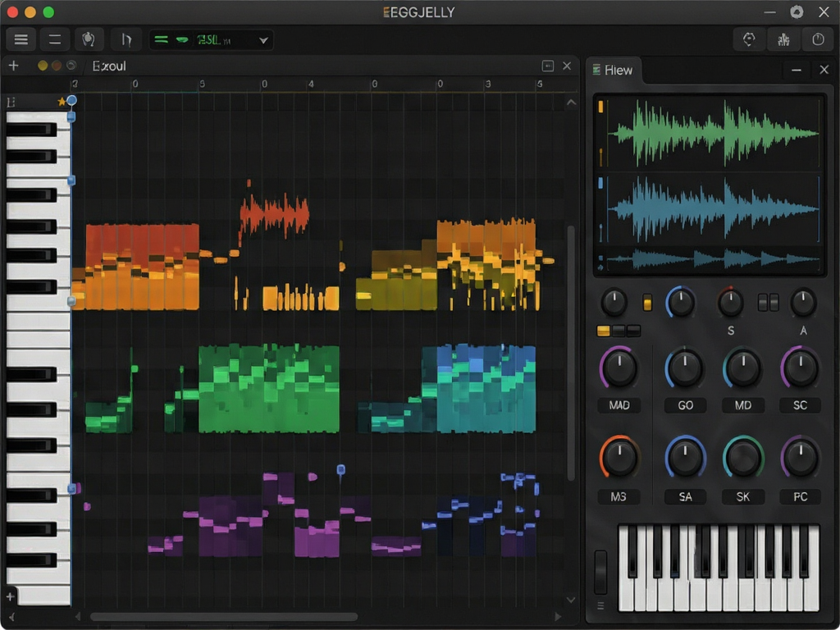This screenshot has width=840, height=630.
Task: Click the M3 knob with orange ring
Action: [x=619, y=458]
